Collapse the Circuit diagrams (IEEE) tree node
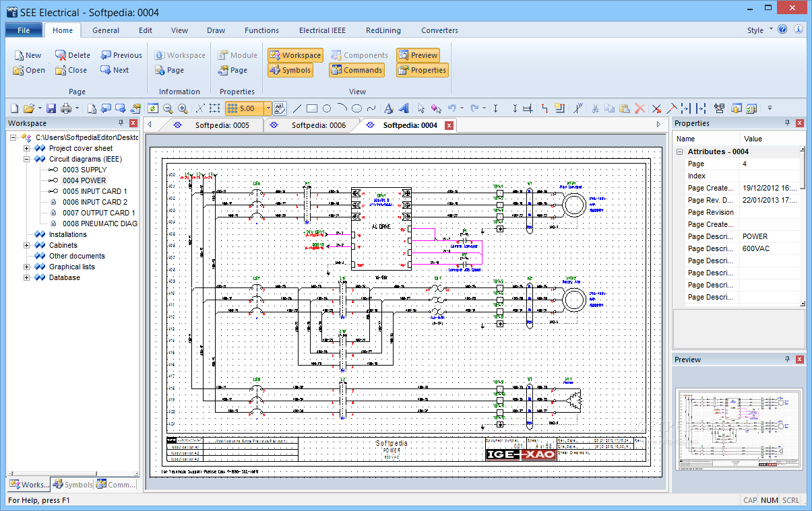 (x=28, y=159)
